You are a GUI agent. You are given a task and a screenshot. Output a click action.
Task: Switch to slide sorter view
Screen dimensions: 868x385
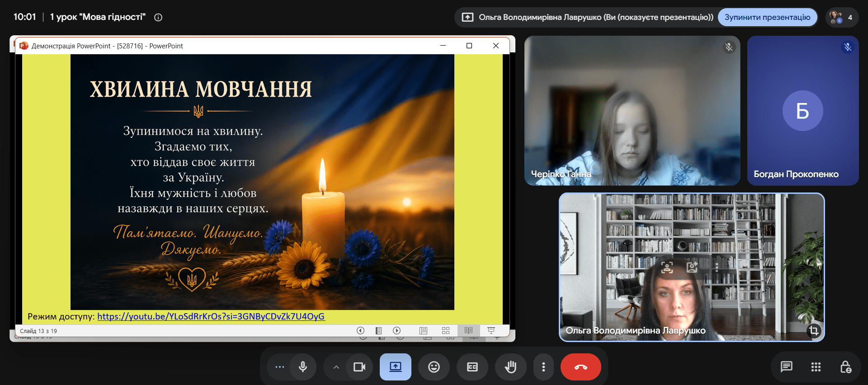pos(446,331)
